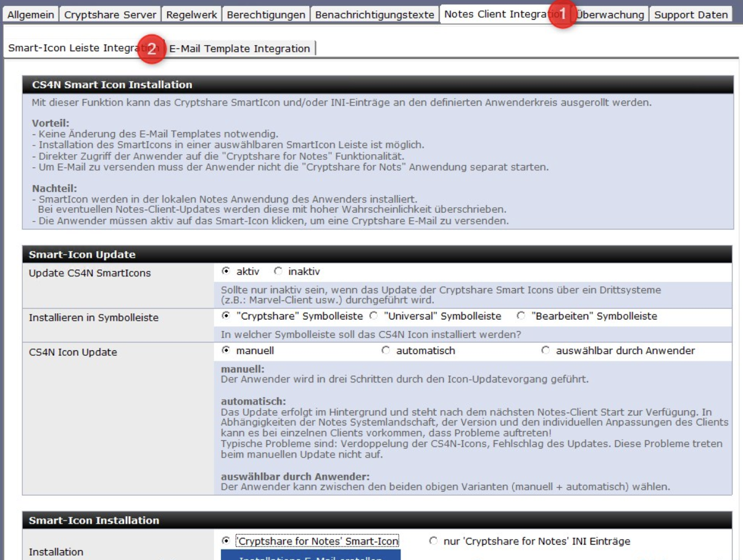The width and height of the screenshot is (743, 560).
Task: Select automatisch for CS4N Icon Update
Action: tap(386, 350)
